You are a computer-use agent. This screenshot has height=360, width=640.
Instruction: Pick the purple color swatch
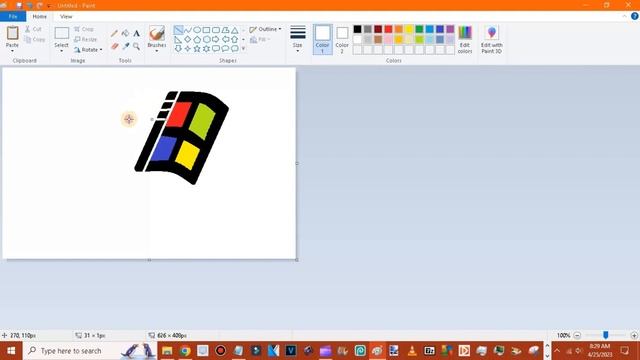(450, 29)
